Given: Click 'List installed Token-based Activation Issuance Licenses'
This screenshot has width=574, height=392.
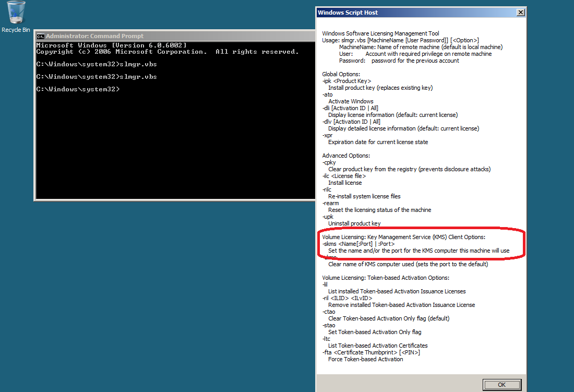Looking at the screenshot, I should pos(397,291).
